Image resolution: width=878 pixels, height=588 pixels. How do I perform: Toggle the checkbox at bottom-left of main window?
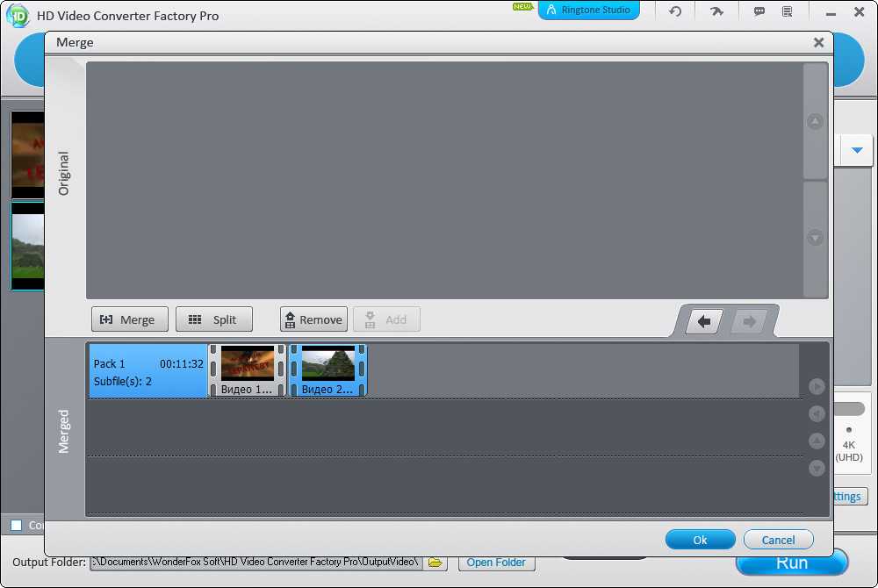pos(16,525)
